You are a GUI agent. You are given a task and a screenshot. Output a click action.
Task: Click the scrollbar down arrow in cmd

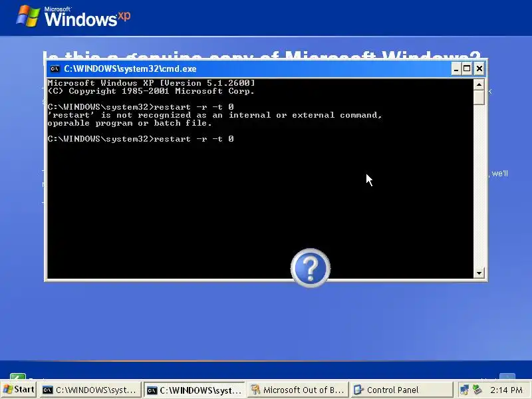[479, 273]
